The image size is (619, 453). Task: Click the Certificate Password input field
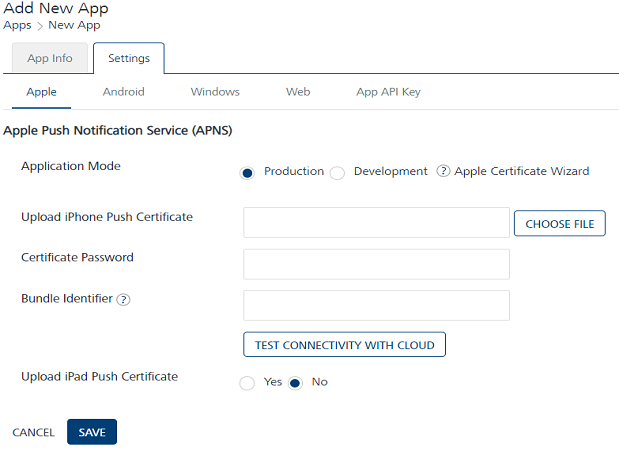(x=376, y=264)
